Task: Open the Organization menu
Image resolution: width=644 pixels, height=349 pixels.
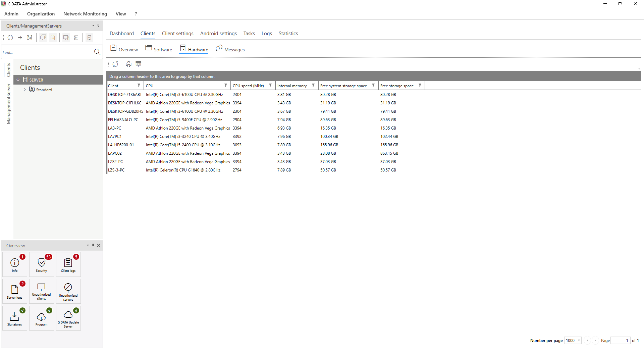Action: (x=41, y=14)
